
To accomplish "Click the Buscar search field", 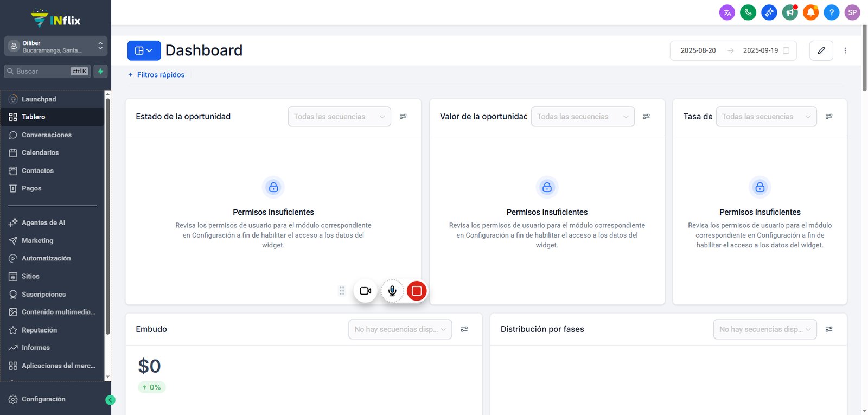I will (47, 71).
